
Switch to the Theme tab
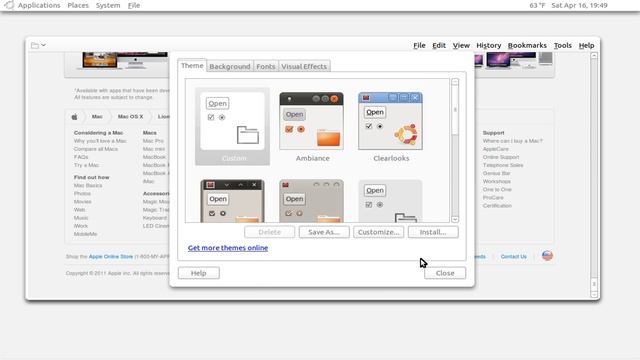click(x=192, y=66)
